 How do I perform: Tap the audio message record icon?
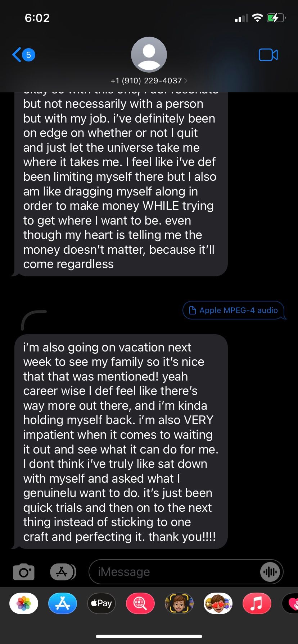click(x=270, y=571)
